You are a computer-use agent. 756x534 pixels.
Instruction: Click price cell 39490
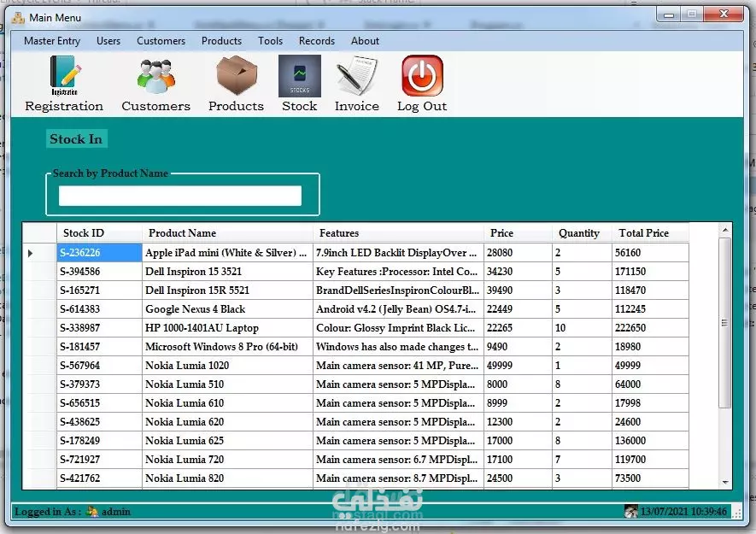(518, 290)
